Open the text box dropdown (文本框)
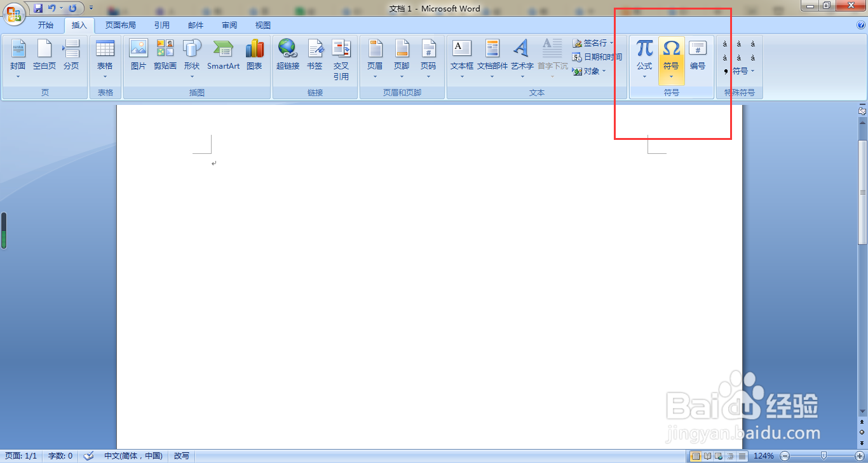The width and height of the screenshot is (868, 463). point(462,59)
